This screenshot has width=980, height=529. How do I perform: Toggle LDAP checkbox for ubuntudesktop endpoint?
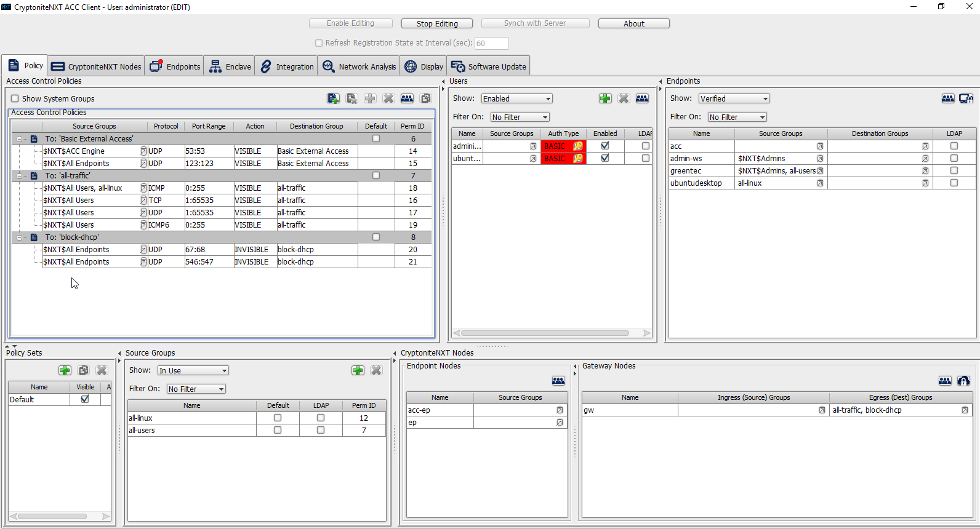(954, 183)
